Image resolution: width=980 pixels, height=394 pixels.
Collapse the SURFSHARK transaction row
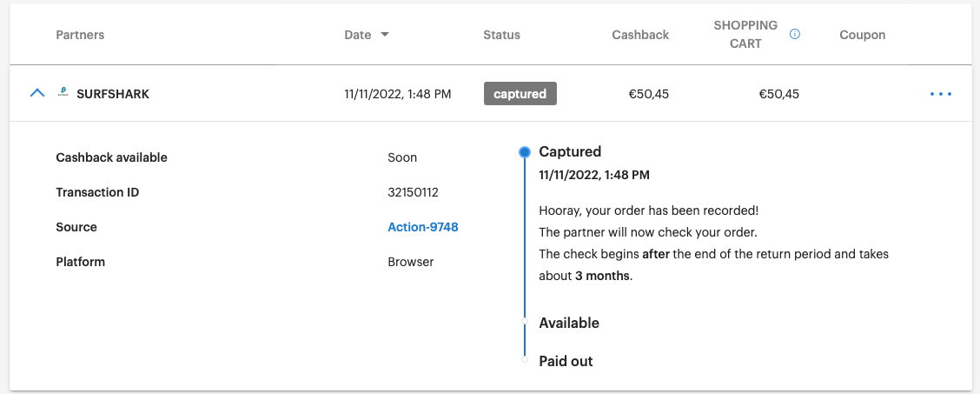(x=37, y=93)
